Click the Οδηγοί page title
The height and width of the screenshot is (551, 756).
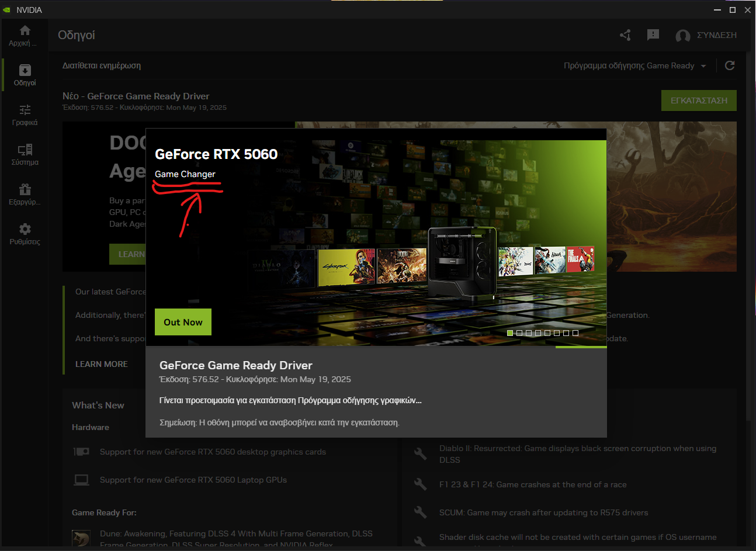click(77, 35)
